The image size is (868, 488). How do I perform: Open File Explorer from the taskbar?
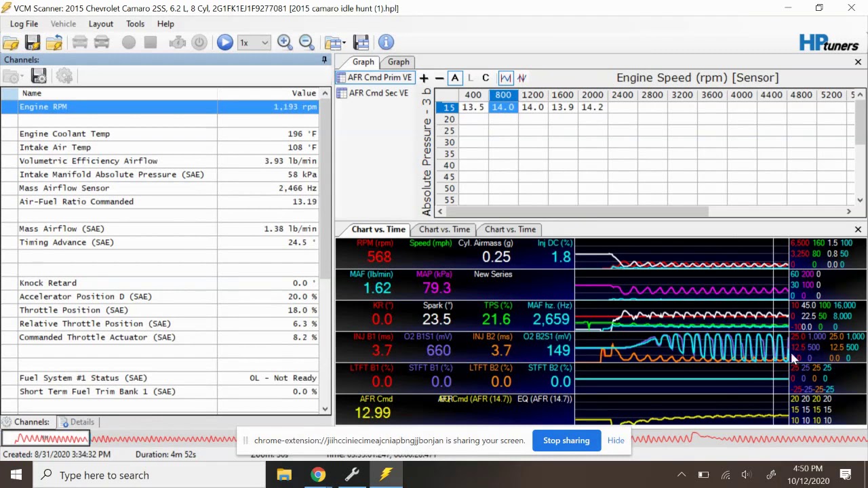[x=284, y=475]
